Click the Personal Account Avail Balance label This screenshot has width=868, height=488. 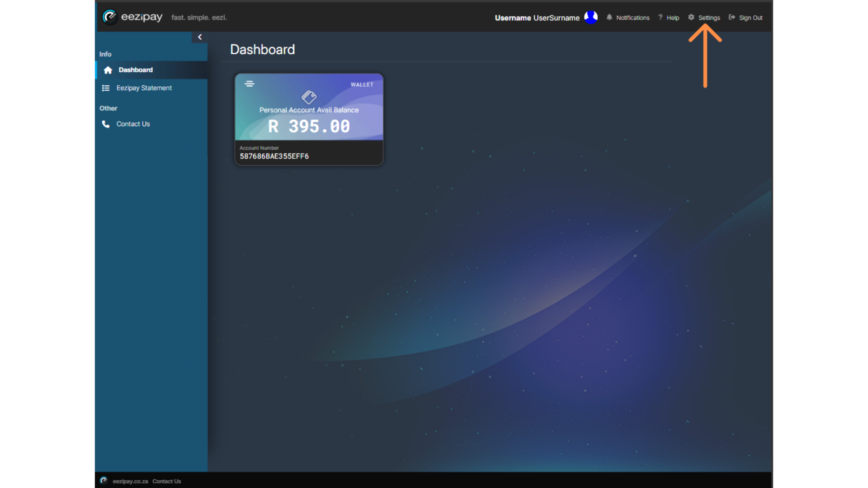pos(309,110)
